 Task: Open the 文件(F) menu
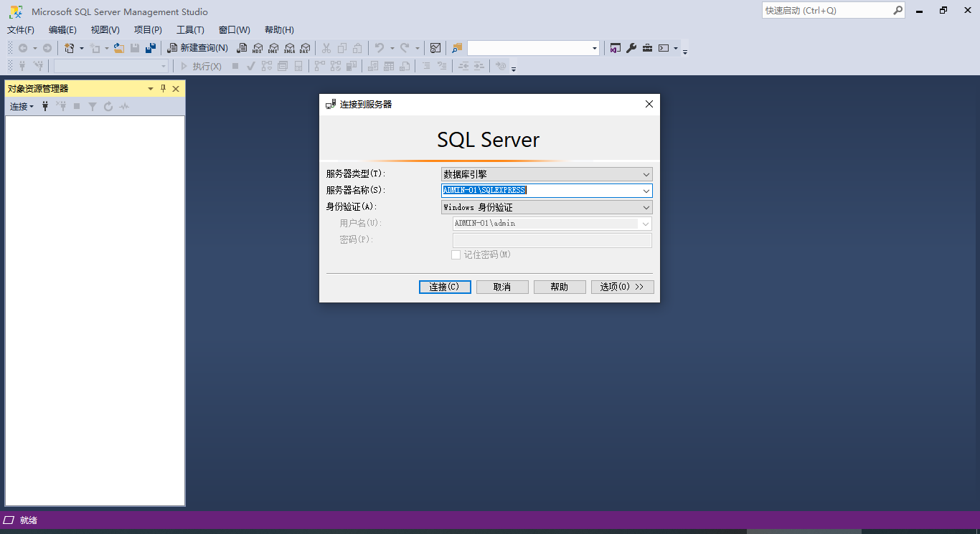pyautogui.click(x=20, y=29)
